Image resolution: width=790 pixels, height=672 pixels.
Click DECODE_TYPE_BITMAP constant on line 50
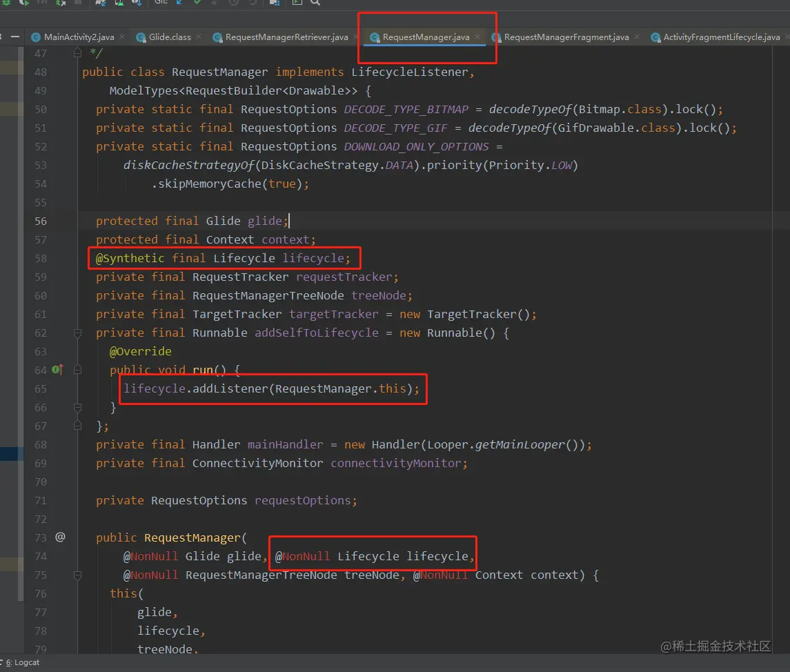(x=406, y=109)
